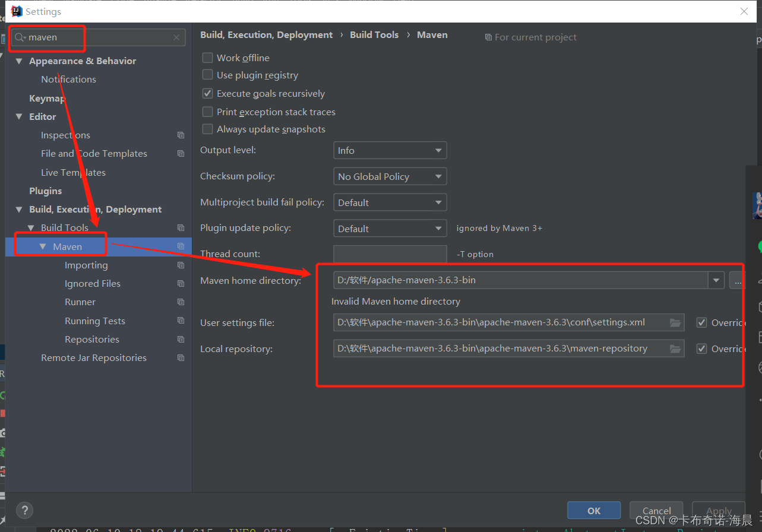762x532 pixels.
Task: Collapse the Build Tools node
Action: (31, 228)
